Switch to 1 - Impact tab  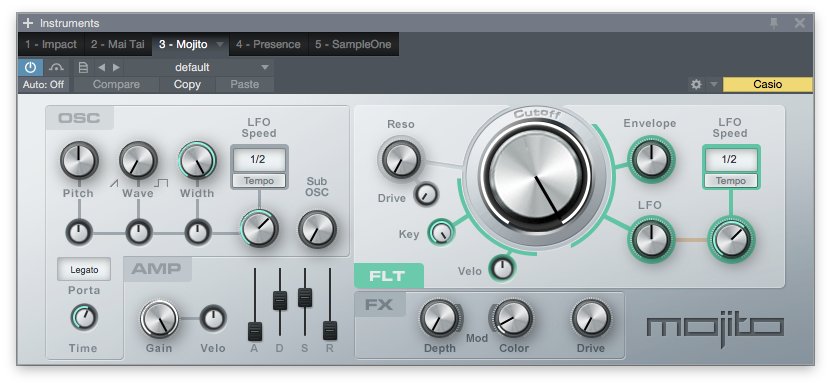[51, 45]
